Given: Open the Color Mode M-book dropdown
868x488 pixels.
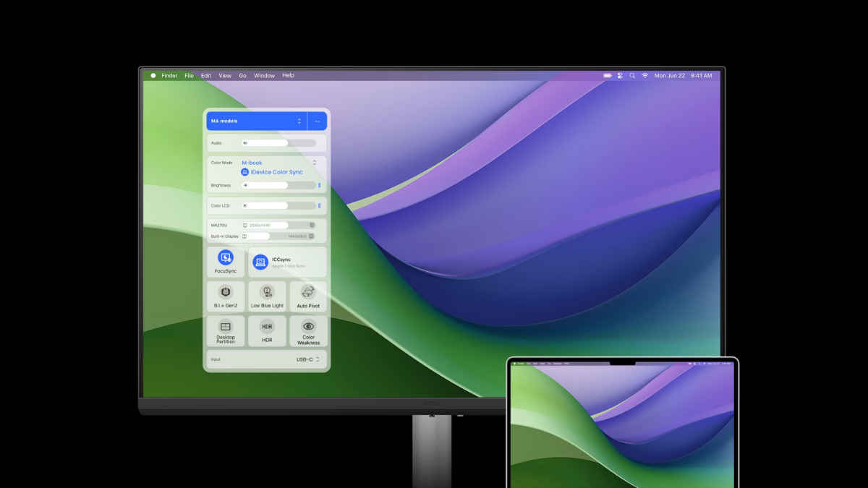Looking at the screenshot, I should (315, 163).
